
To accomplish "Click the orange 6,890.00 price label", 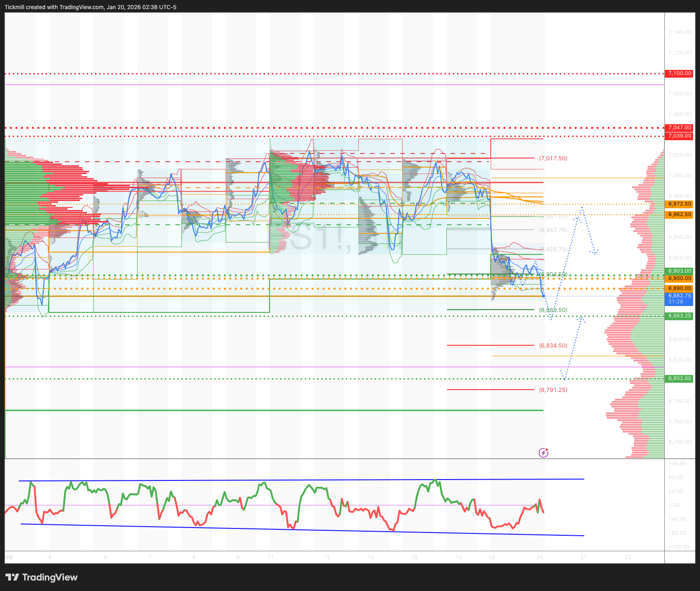I will 679,289.
